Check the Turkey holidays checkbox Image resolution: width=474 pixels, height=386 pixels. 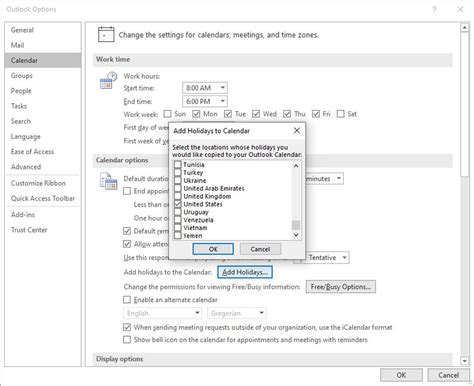pyautogui.click(x=178, y=172)
